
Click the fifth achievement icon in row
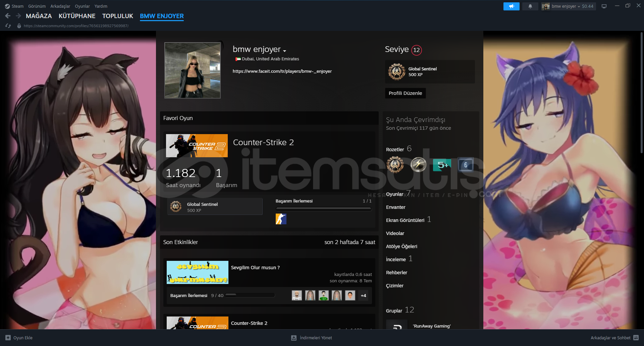[350, 295]
